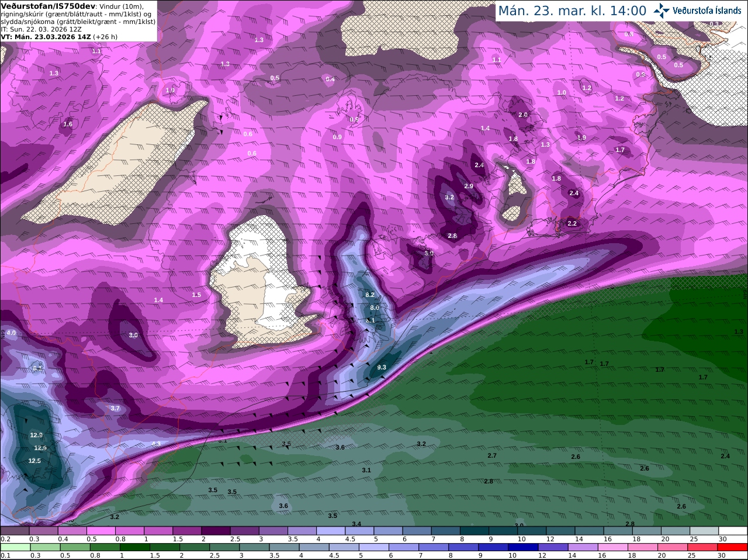Click the 2.7 rain value over the green area
Screen dimensions: 748x560
point(492,455)
